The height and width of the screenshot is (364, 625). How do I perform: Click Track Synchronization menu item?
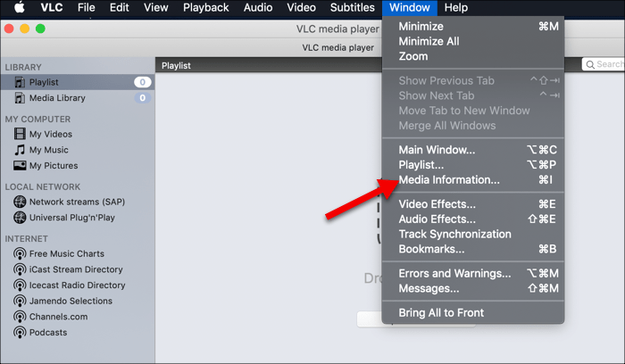(454, 234)
